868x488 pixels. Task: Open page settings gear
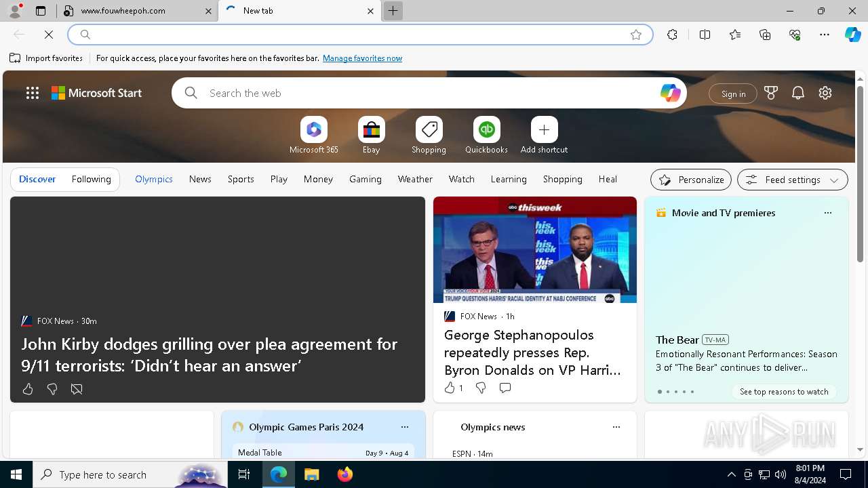pos(825,94)
